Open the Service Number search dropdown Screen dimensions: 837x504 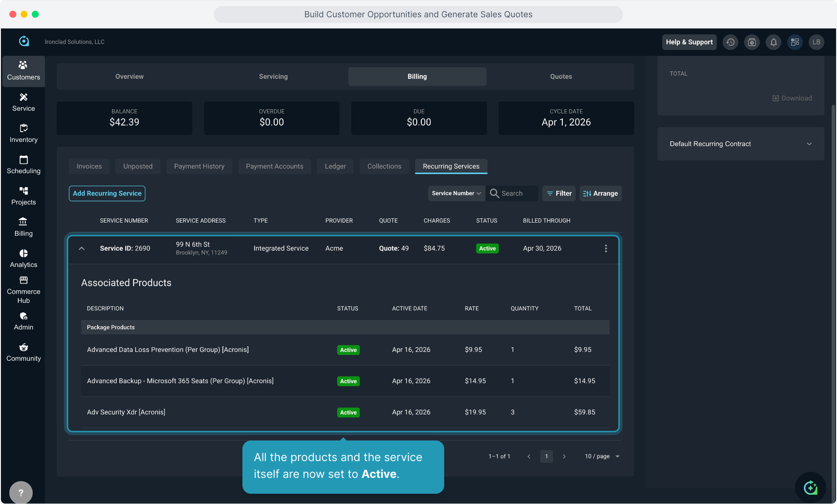pyautogui.click(x=456, y=194)
